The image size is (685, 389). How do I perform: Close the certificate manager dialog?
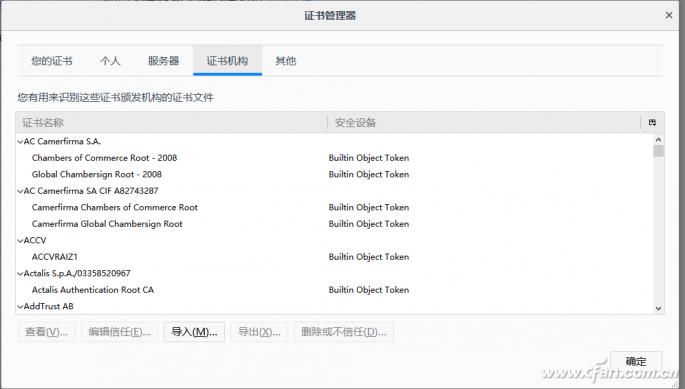tap(669, 15)
